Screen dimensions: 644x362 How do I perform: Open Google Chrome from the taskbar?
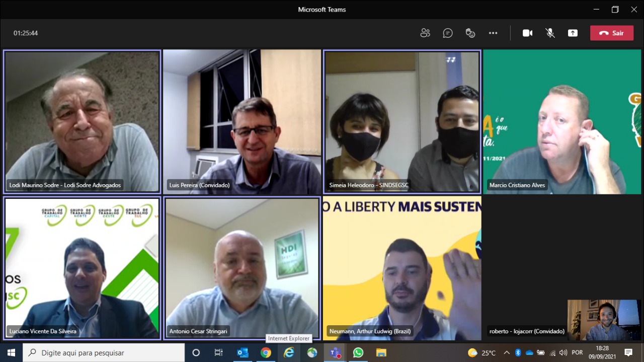(266, 352)
